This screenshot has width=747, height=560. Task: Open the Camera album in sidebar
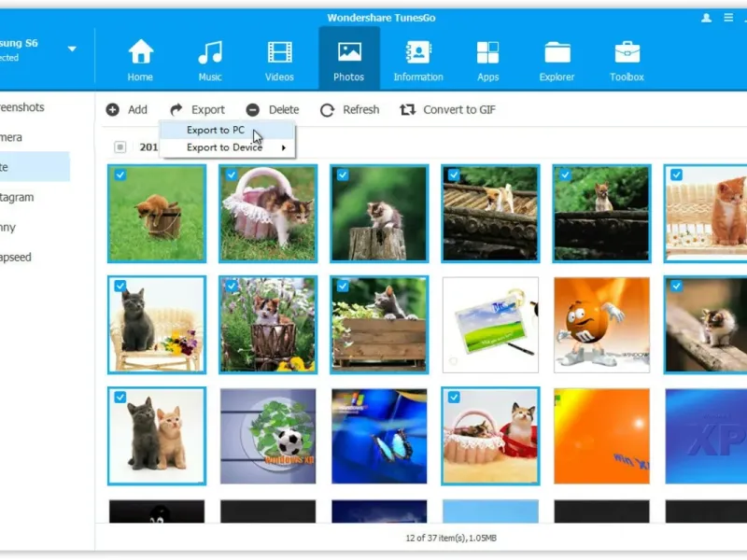click(x=35, y=137)
